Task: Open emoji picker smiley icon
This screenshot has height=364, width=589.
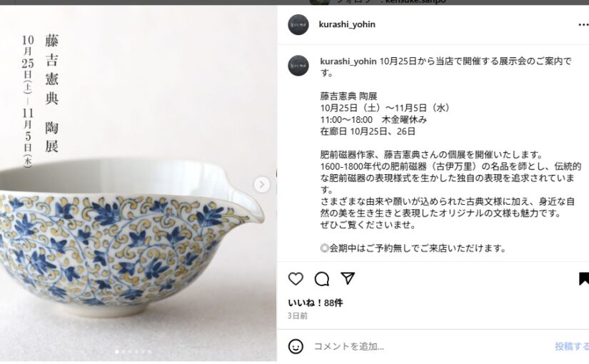Action: pyautogui.click(x=296, y=346)
